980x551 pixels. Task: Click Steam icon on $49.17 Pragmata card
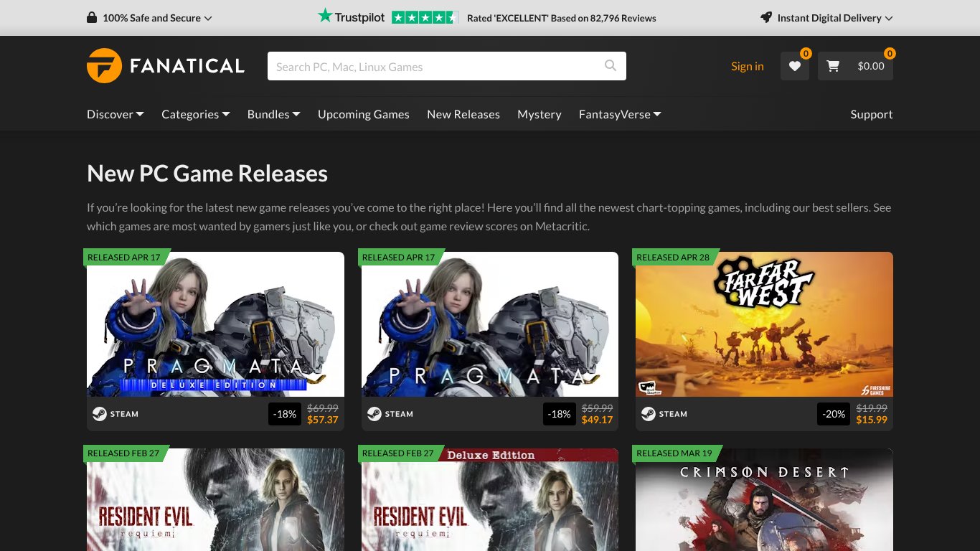[x=374, y=414]
